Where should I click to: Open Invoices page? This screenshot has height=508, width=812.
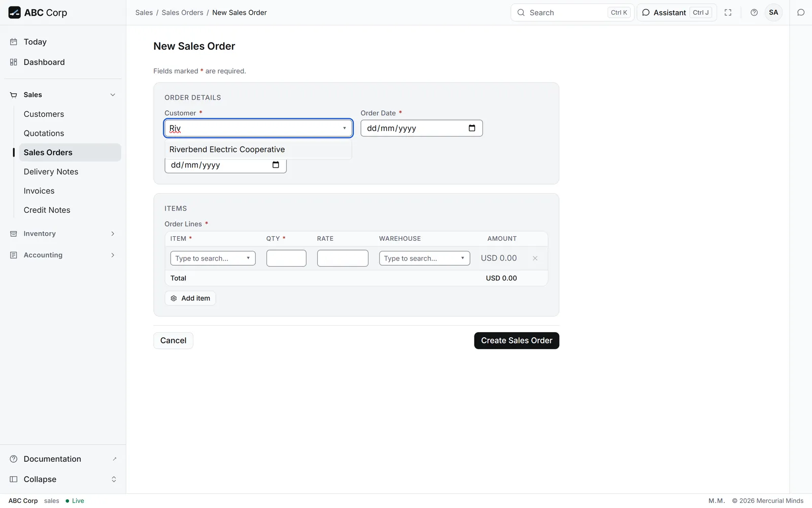(x=70, y=191)
